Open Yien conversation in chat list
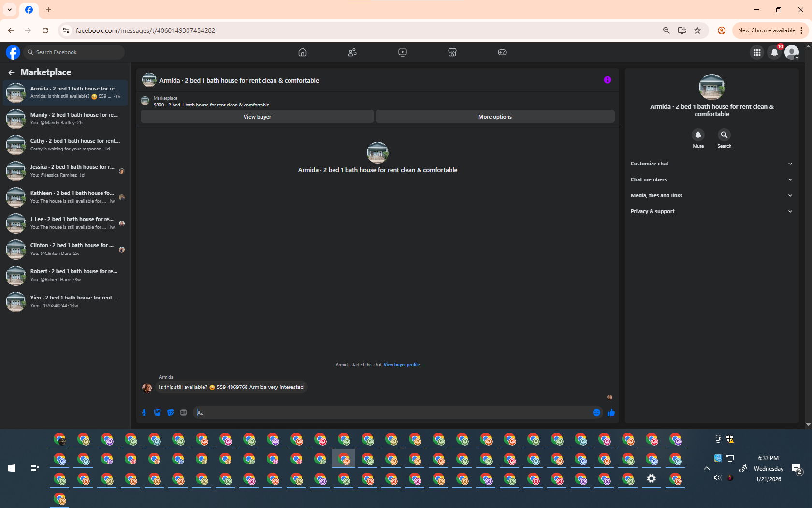This screenshot has width=812, height=508. (65, 301)
